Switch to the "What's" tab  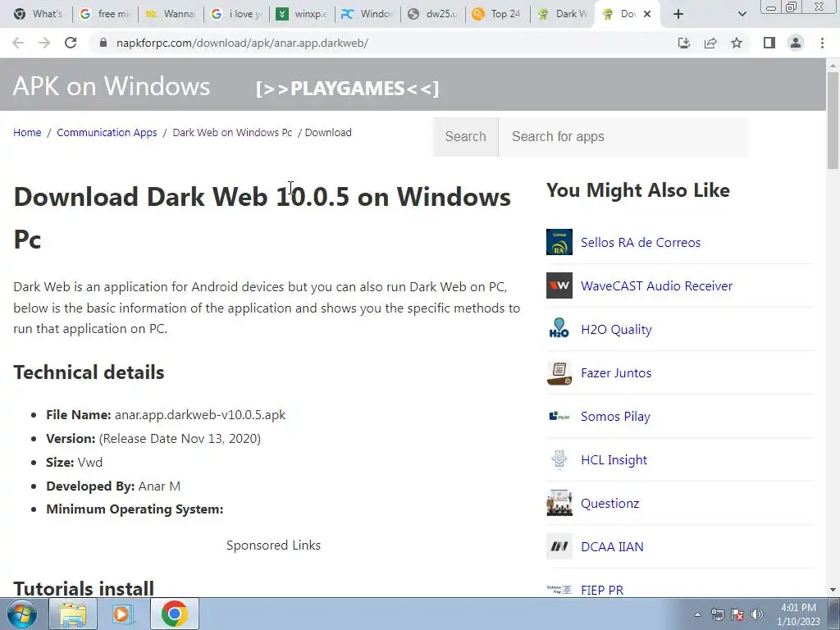(38, 14)
